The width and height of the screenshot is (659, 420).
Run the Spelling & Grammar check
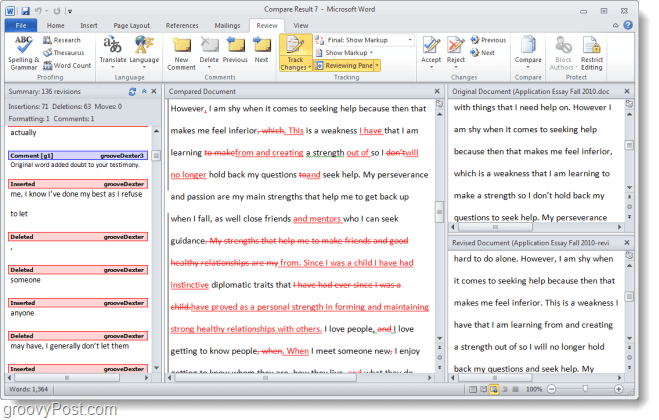(24, 53)
